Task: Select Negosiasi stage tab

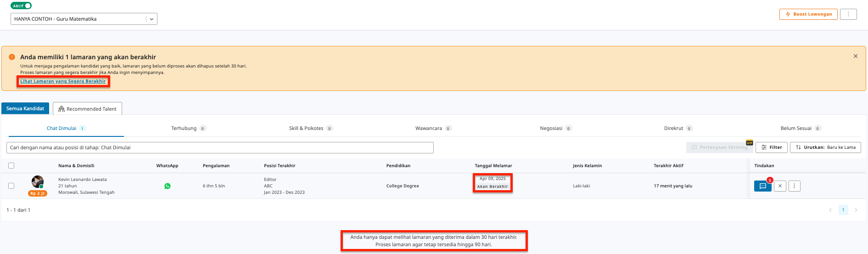Action: click(556, 128)
